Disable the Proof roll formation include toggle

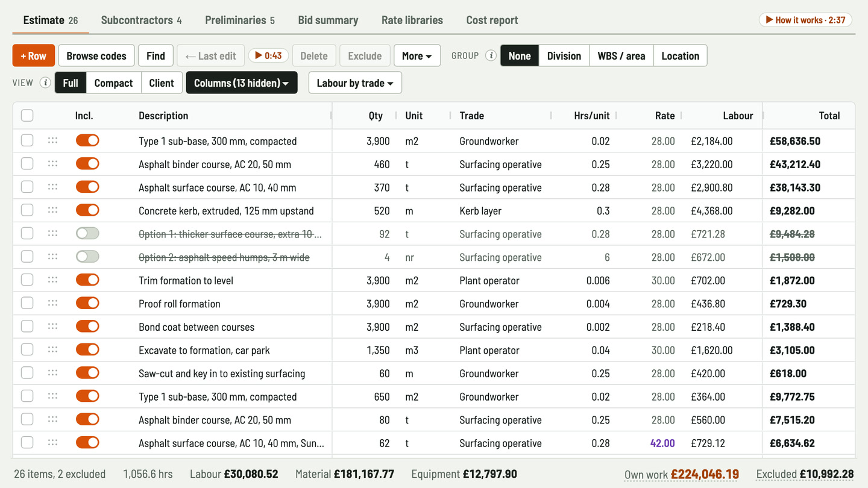pos(87,303)
